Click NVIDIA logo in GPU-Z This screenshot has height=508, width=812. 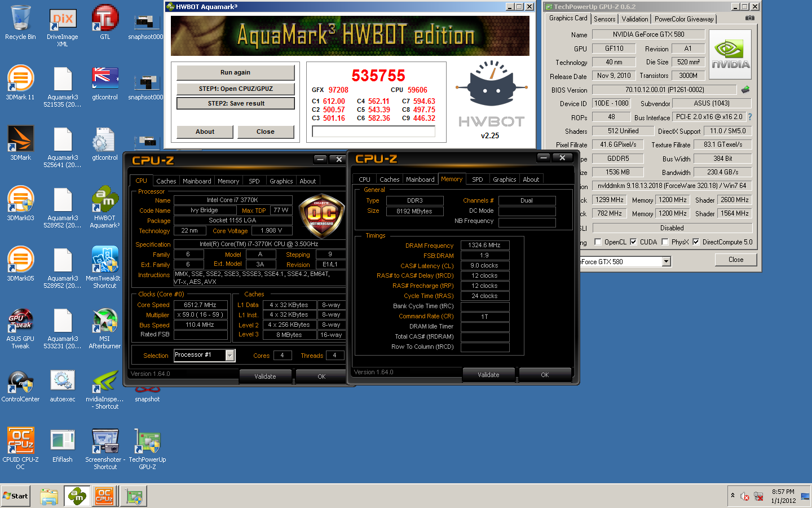pos(730,55)
